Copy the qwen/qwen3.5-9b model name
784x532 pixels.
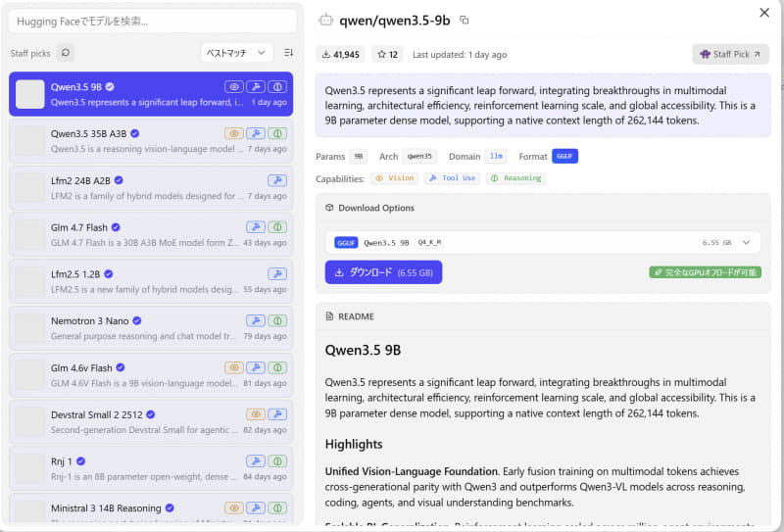(x=464, y=20)
